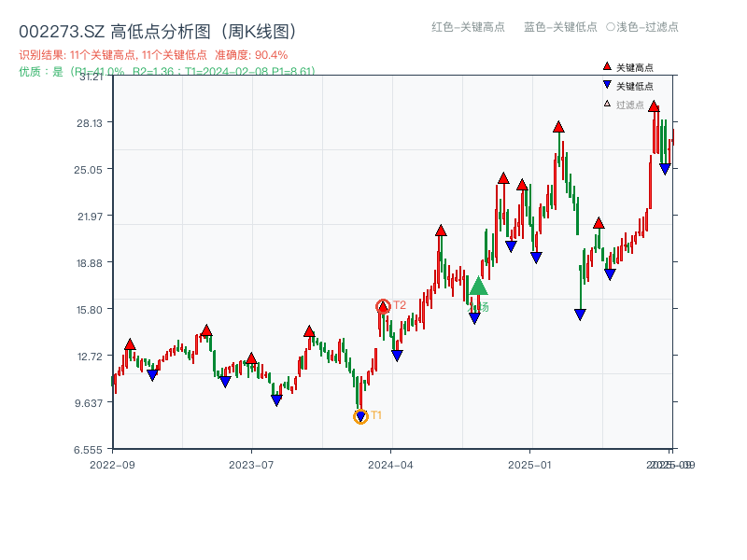Click the 12.72 price axis label
Image resolution: width=747 pixels, height=560 pixels.
coord(90,357)
